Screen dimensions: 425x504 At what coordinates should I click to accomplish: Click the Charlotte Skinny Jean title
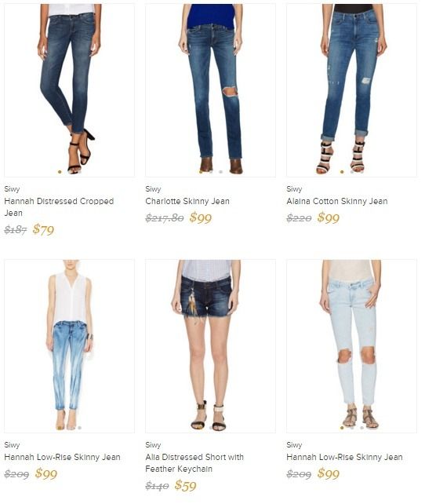coord(187,201)
